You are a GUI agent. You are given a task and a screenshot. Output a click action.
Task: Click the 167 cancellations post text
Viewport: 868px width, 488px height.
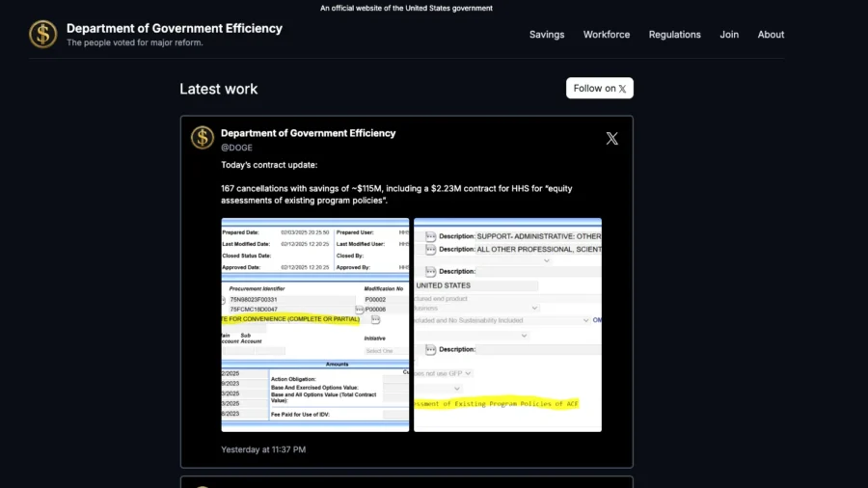coord(396,194)
